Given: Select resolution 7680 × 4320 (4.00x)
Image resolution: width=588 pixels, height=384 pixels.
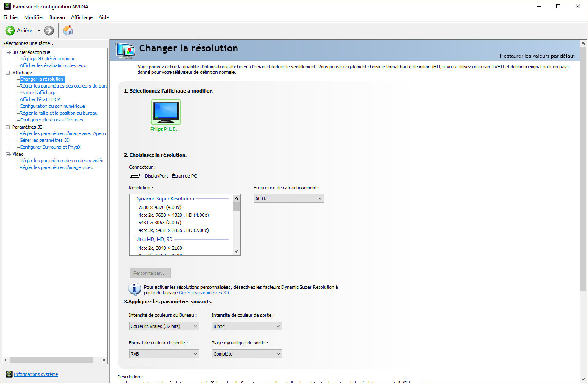Looking at the screenshot, I should click(160, 207).
